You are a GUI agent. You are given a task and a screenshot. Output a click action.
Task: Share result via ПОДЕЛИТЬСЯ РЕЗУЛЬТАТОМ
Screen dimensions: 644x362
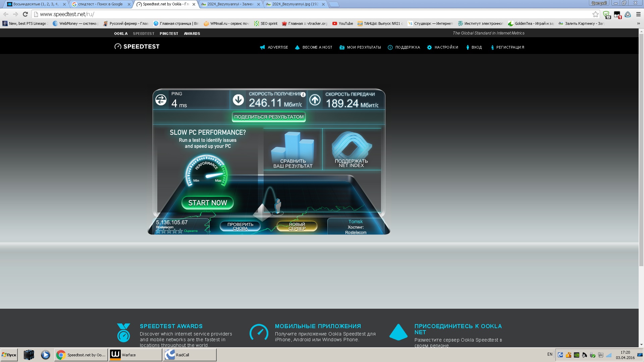click(269, 117)
